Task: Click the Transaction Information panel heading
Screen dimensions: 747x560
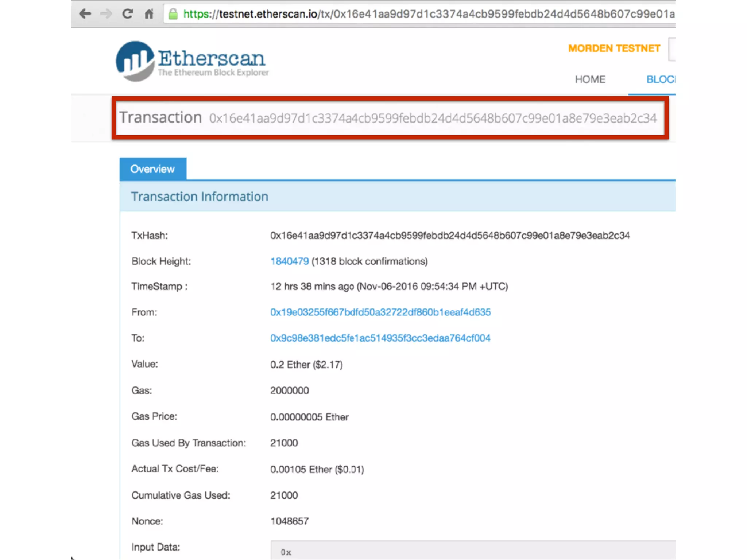Action: (x=200, y=197)
